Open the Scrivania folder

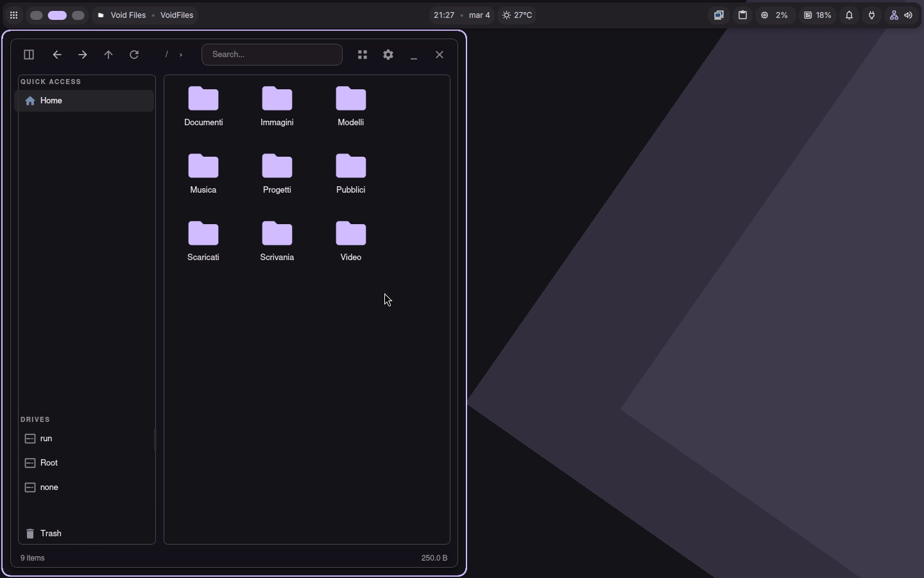coord(278,241)
